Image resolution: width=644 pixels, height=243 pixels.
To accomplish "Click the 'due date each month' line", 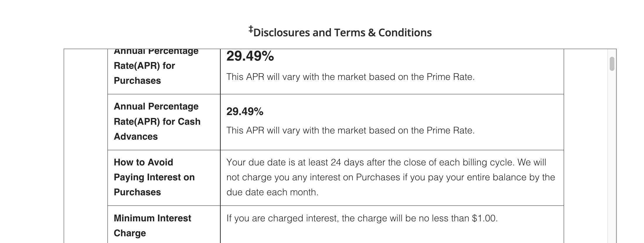I will [272, 192].
